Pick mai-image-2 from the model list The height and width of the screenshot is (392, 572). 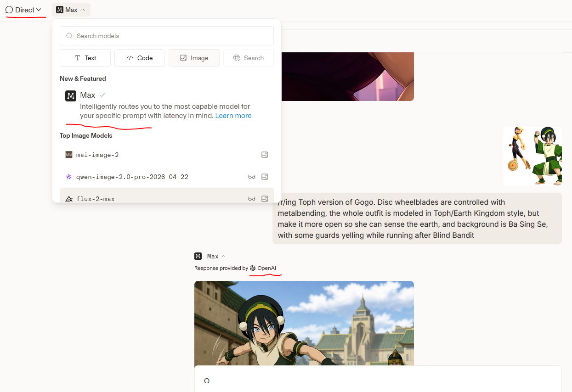[x=167, y=155]
